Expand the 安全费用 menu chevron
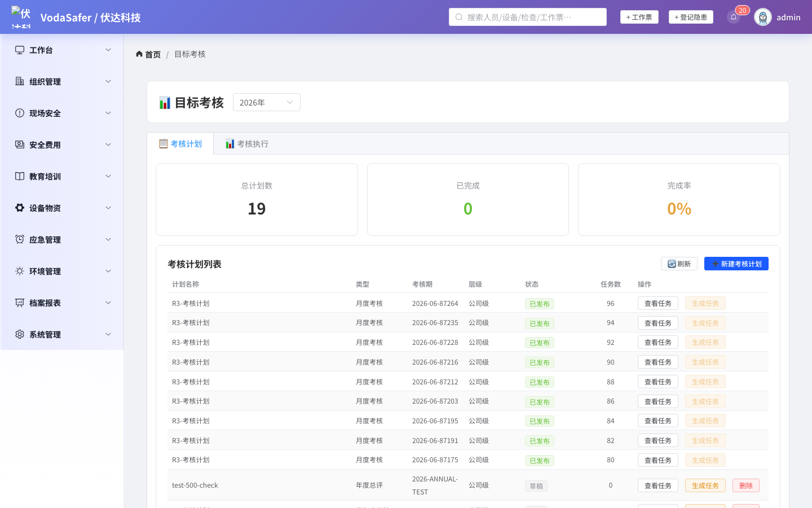 [108, 144]
